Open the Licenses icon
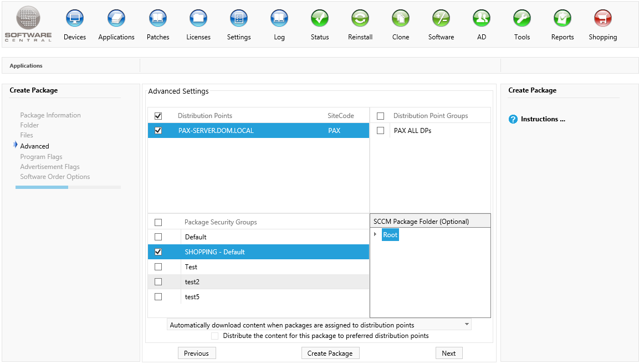639x364 pixels. point(198,19)
